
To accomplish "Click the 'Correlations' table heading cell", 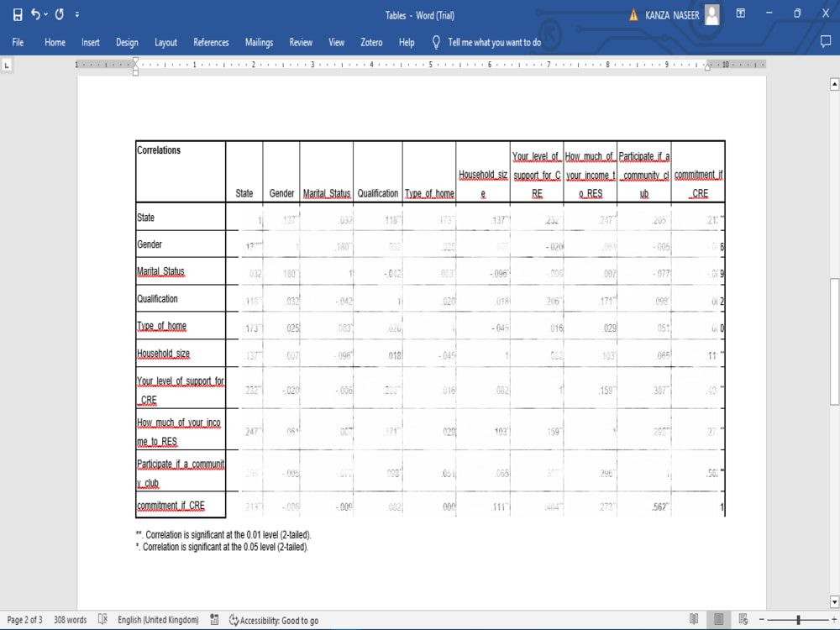I will [181, 171].
